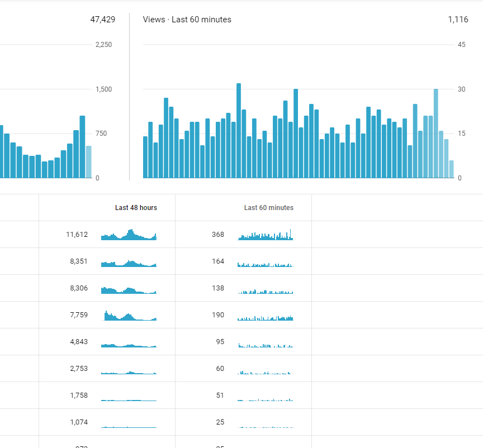Open the 60-minute sparkline in the 51 row

click(x=266, y=400)
